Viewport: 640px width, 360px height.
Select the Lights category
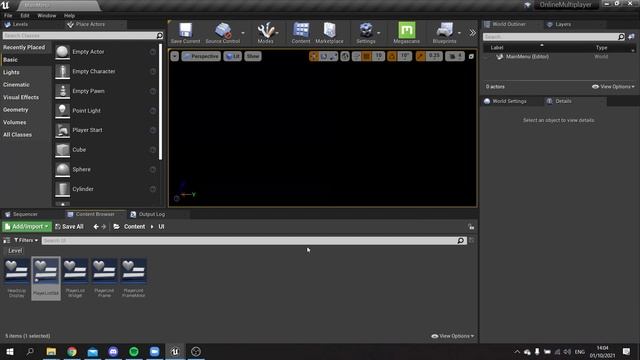[x=11, y=72]
